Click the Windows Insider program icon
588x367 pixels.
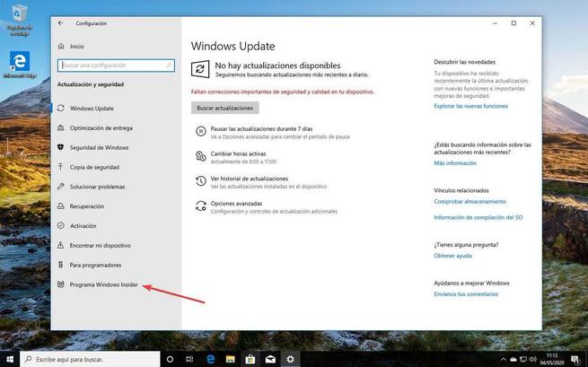click(60, 284)
